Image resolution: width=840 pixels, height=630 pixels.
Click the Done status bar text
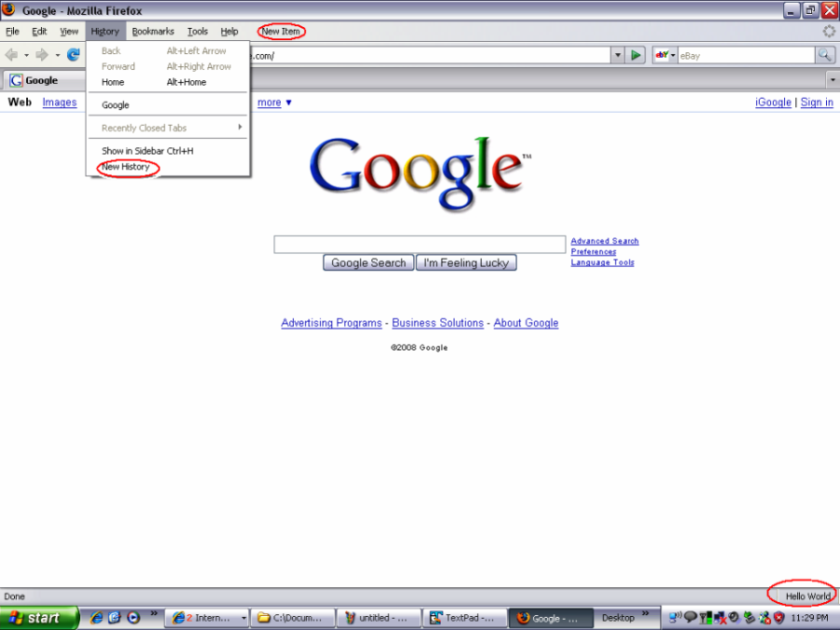tap(14, 596)
